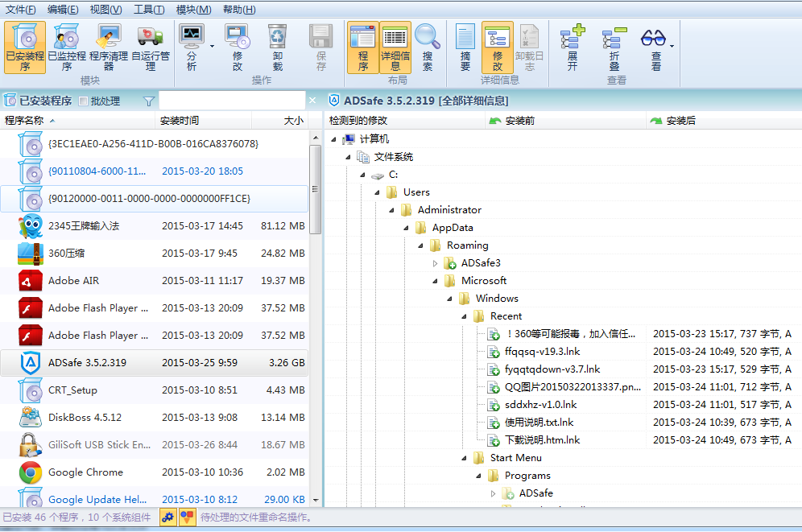Collapse the AppData folder node
This screenshot has height=532, width=802.
pos(406,228)
